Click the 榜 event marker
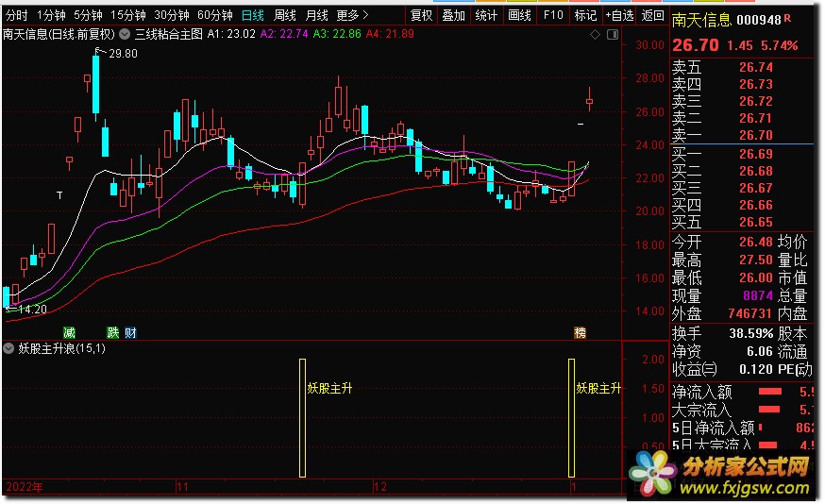Screen dimensions: 825x504 [580, 332]
